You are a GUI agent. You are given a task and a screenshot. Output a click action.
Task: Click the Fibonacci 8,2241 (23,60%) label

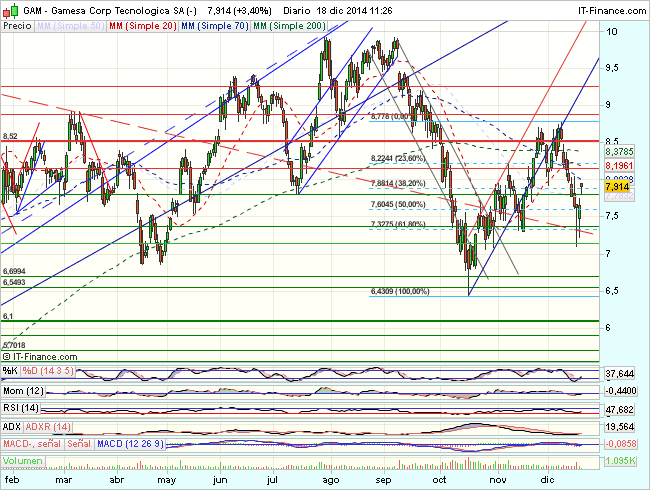[398, 158]
